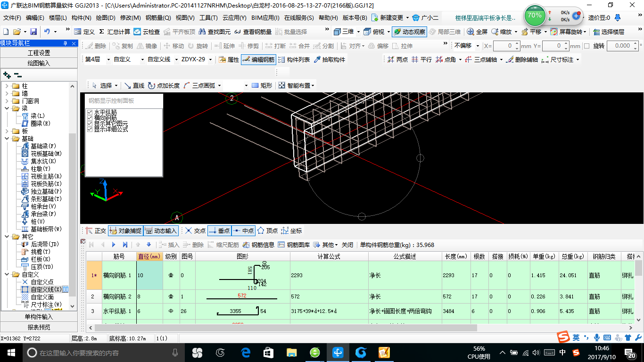Viewport: 644px width, 362px height.
Task: Toggle the 旋转 rotate checkbox
Action: tap(586, 46)
